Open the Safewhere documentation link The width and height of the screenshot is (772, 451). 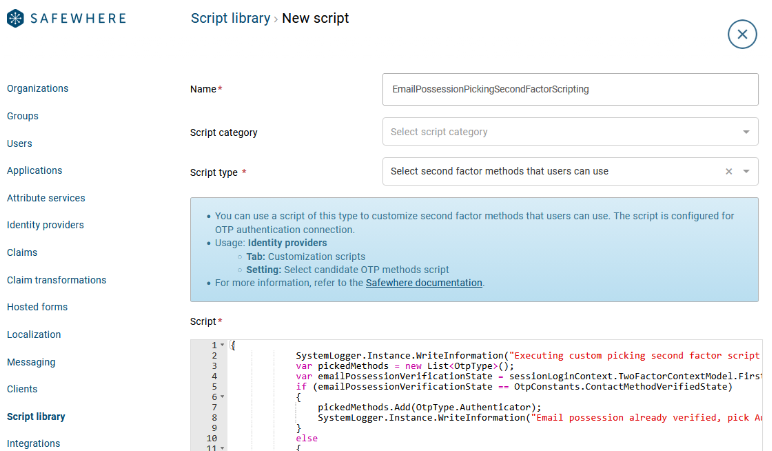click(x=424, y=283)
